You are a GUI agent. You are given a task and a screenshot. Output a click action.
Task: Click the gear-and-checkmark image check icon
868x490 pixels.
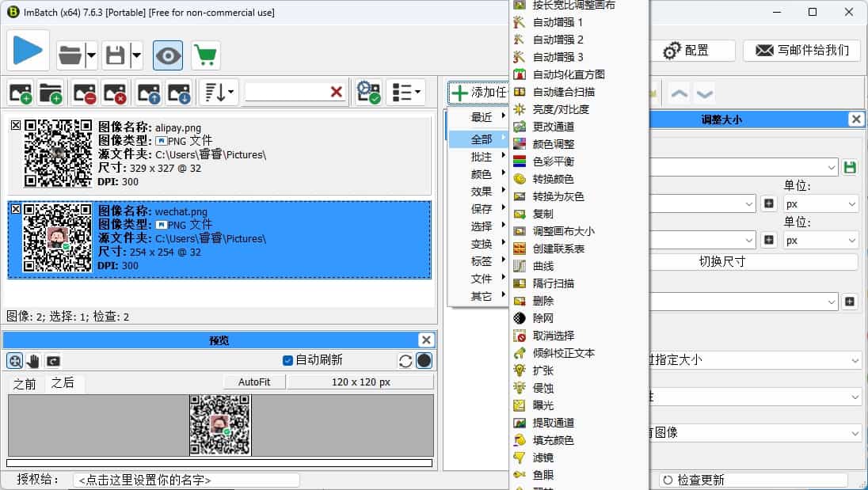tap(368, 93)
